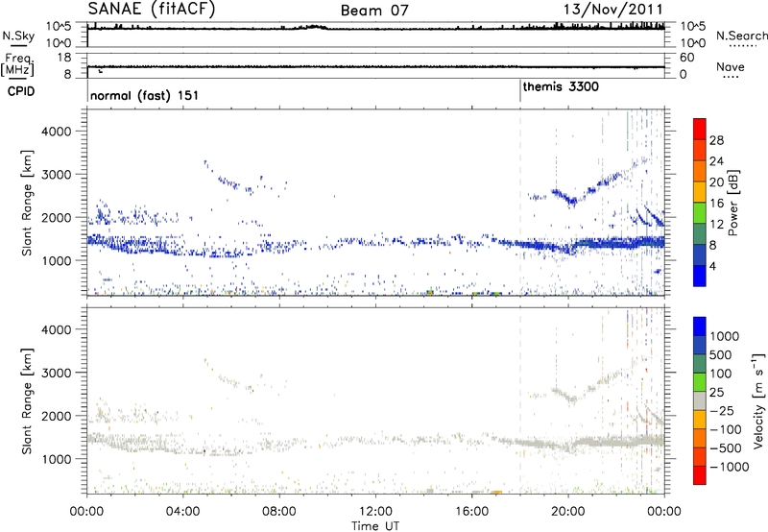Click the '16:00' time tick label
This screenshot has height=532, width=768.
pos(471,512)
